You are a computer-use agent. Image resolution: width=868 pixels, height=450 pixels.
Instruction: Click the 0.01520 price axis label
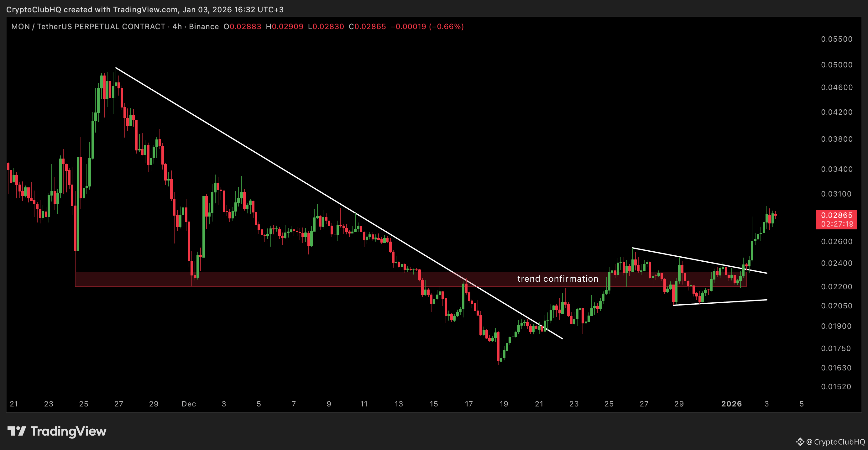pos(837,387)
